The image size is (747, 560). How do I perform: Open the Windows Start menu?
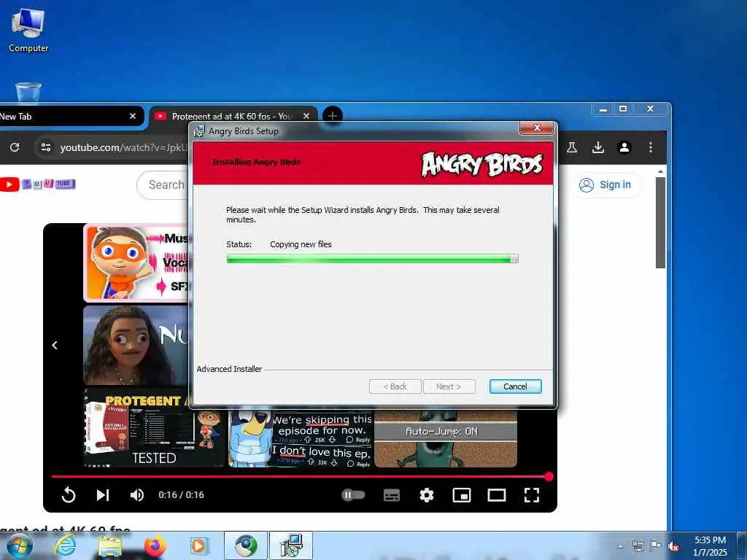point(19,546)
